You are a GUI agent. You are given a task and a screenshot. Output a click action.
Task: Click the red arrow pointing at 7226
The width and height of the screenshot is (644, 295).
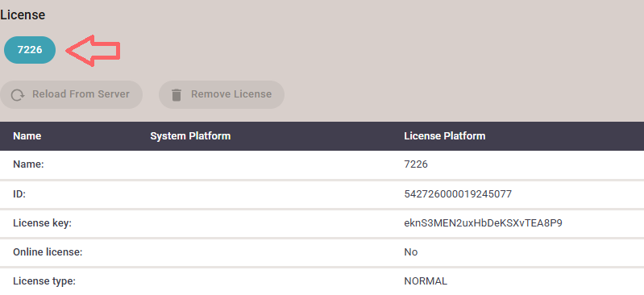click(x=93, y=51)
